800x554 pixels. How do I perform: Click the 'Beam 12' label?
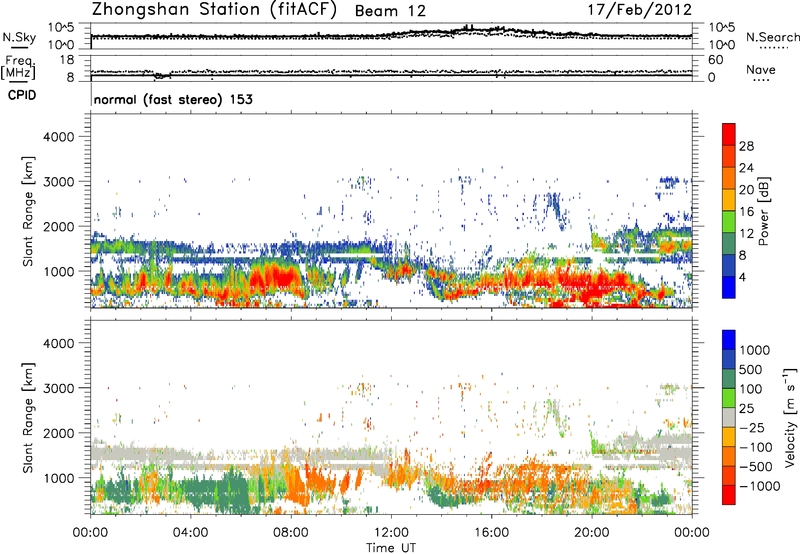coord(390,11)
